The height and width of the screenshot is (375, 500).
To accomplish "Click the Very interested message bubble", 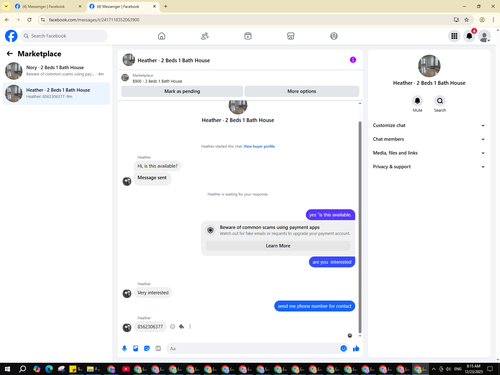I will [x=153, y=293].
